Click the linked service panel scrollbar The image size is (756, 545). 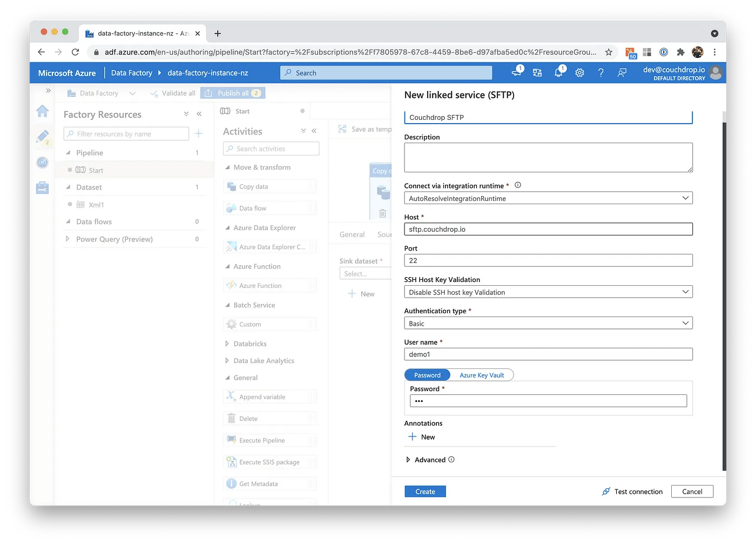pyautogui.click(x=724, y=296)
